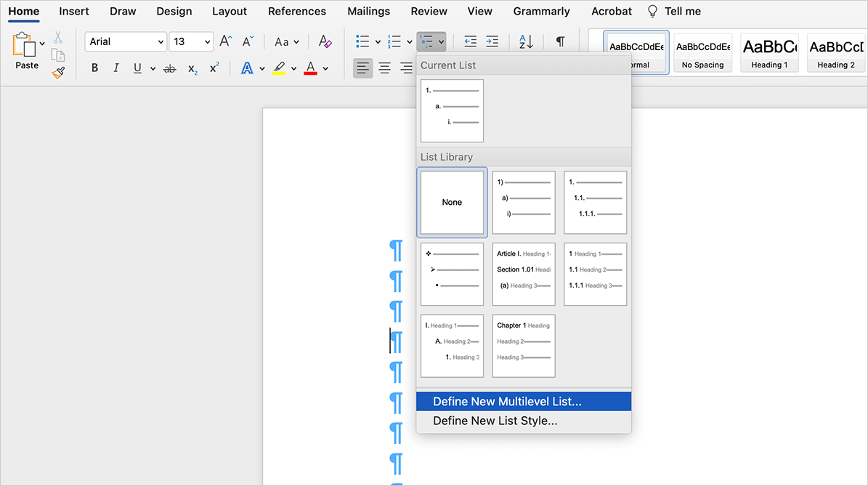Viewport: 868px width, 486px height.
Task: Enable italic formatting
Action: 116,68
